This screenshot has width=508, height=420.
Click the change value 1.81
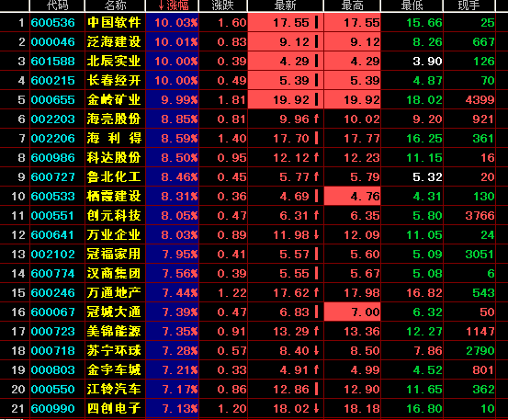pyautogui.click(x=232, y=100)
